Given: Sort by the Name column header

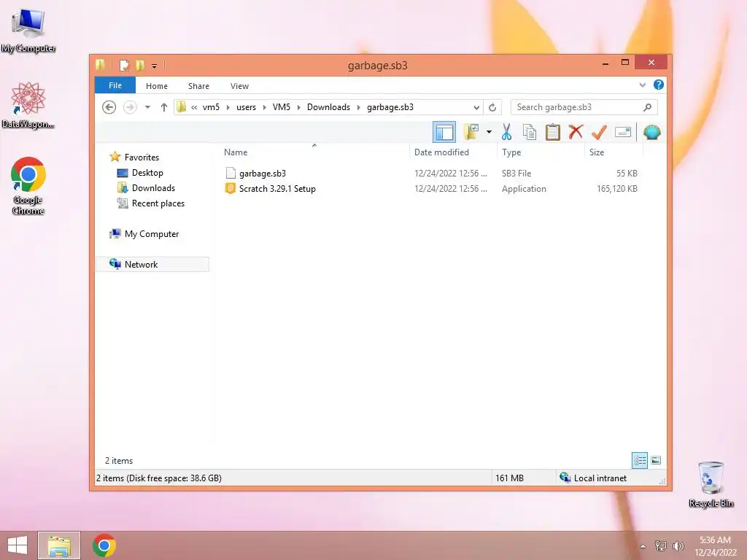Looking at the screenshot, I should [x=236, y=152].
